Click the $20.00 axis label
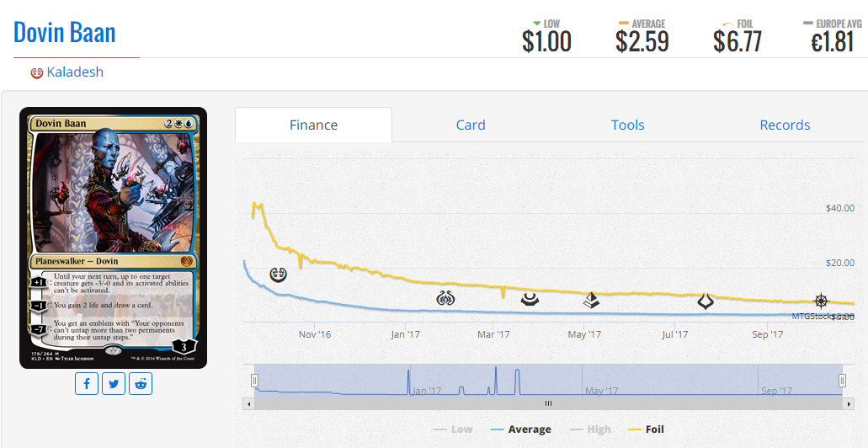The width and height of the screenshot is (868, 448). coord(839,263)
